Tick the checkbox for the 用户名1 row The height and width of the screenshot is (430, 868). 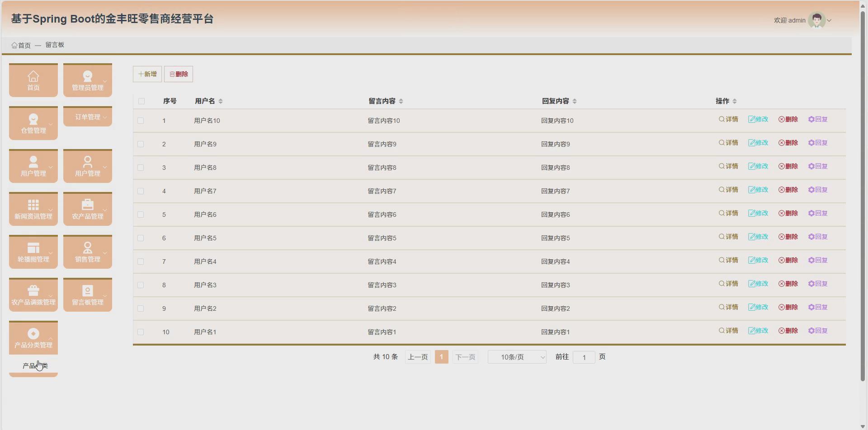pyautogui.click(x=141, y=332)
